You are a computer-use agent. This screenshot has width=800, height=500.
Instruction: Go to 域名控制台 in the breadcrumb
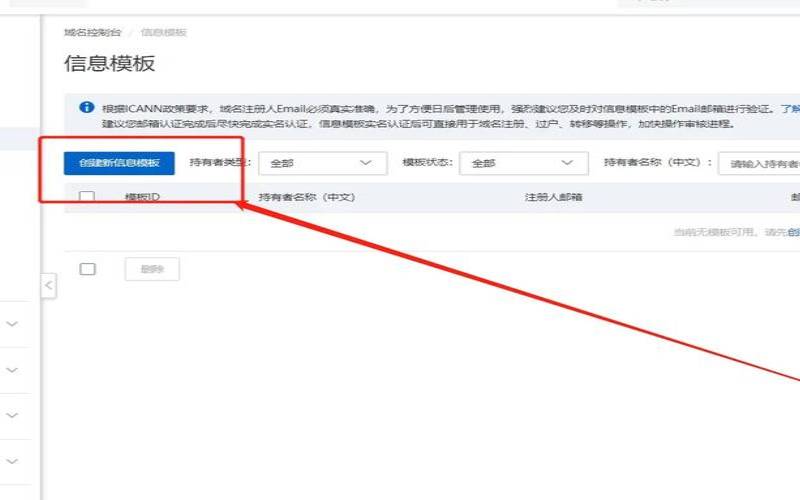[93, 32]
